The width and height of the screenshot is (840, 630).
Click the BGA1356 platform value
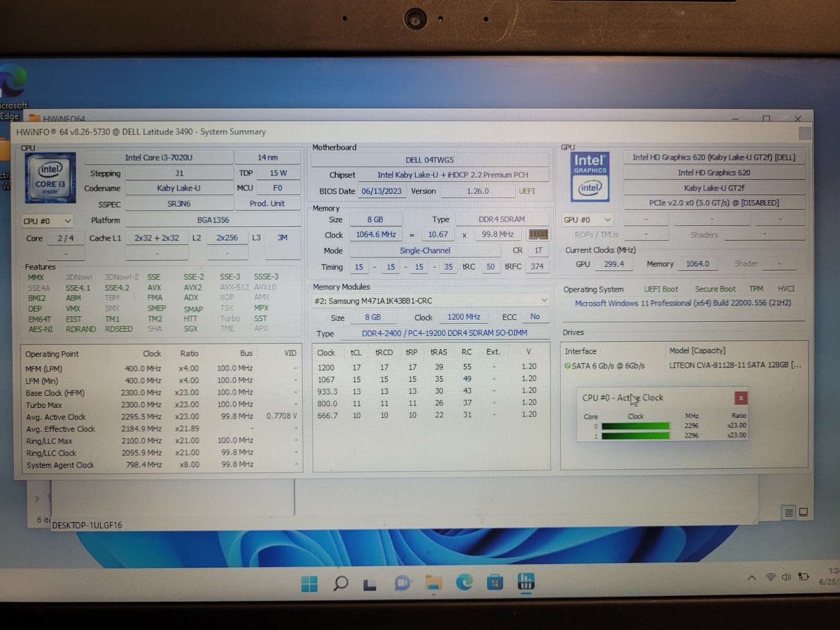213,220
